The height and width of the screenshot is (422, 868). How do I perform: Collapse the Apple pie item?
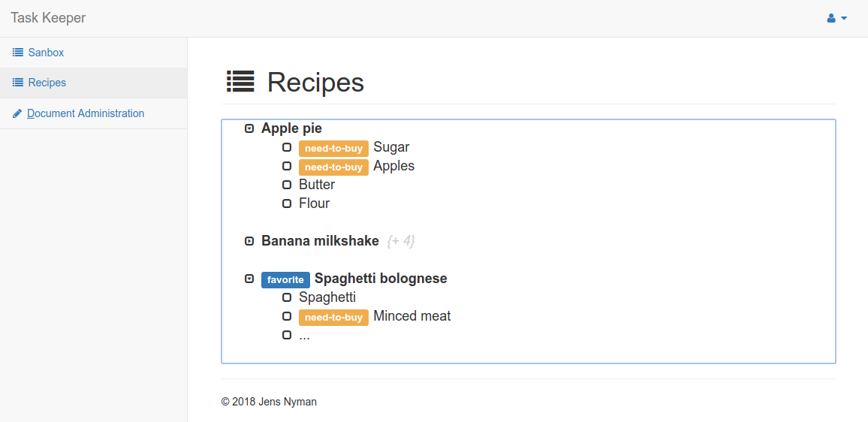pos(249,128)
